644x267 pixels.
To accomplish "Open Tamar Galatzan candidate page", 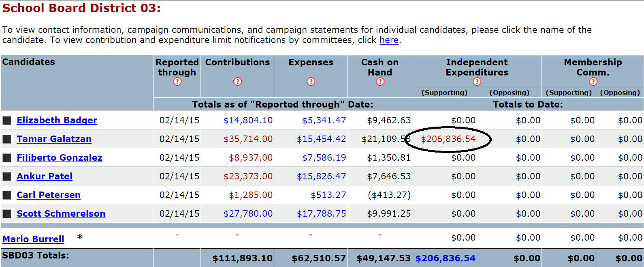I will 54,139.
